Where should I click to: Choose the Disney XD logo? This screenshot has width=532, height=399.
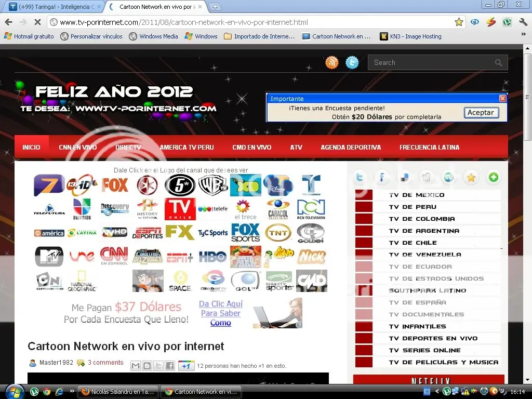point(246,185)
